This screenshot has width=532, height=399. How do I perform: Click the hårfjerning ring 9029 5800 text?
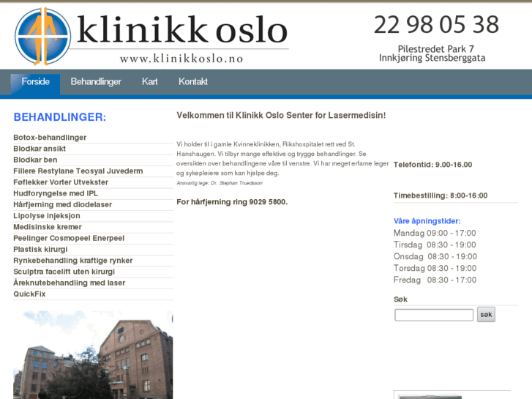tap(232, 202)
